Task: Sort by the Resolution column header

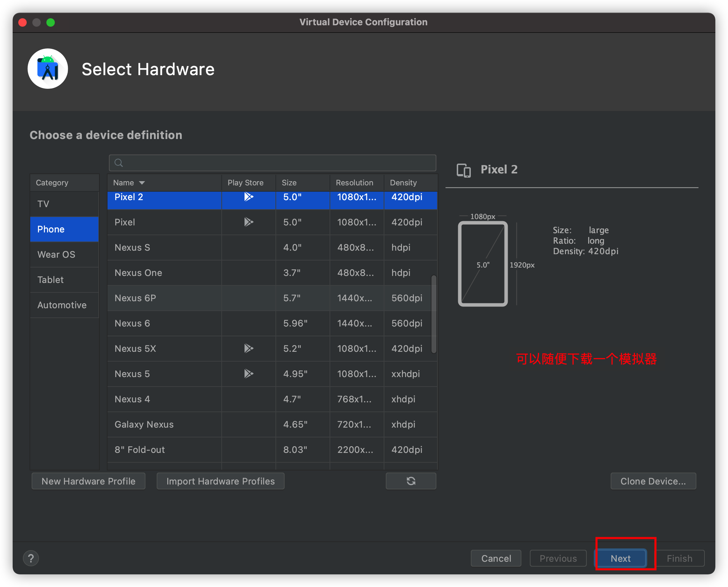Action: click(x=357, y=183)
